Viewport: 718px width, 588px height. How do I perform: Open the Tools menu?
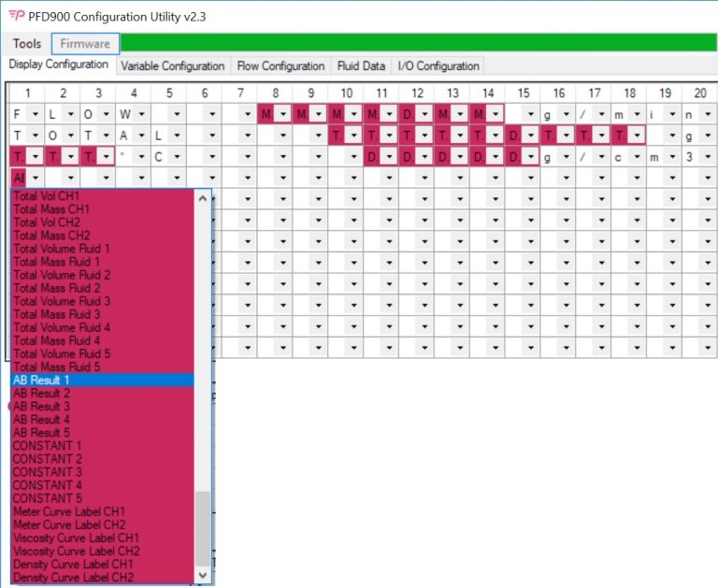coord(27,44)
